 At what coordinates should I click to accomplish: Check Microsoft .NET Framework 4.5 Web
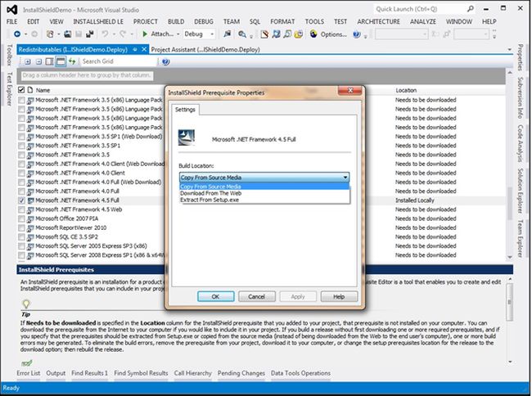click(21, 209)
